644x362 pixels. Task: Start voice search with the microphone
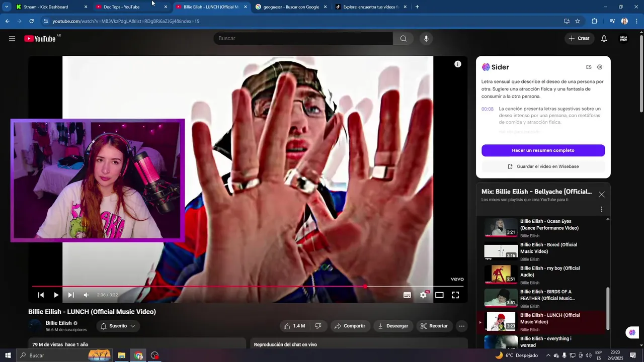pyautogui.click(x=426, y=39)
